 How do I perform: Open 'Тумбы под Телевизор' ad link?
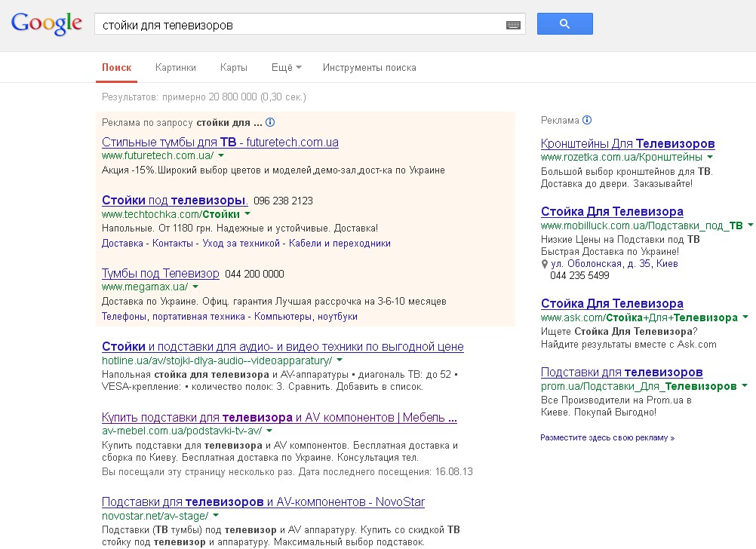click(x=161, y=273)
